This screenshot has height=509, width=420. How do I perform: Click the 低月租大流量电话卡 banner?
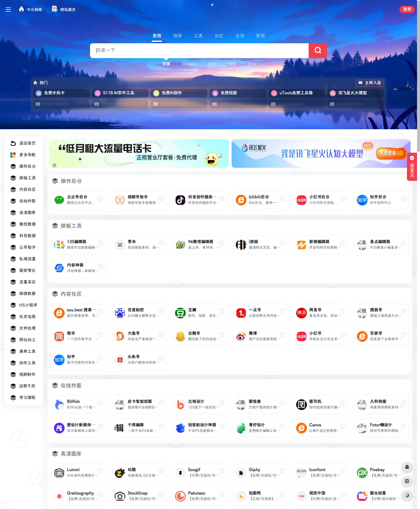pyautogui.click(x=139, y=154)
